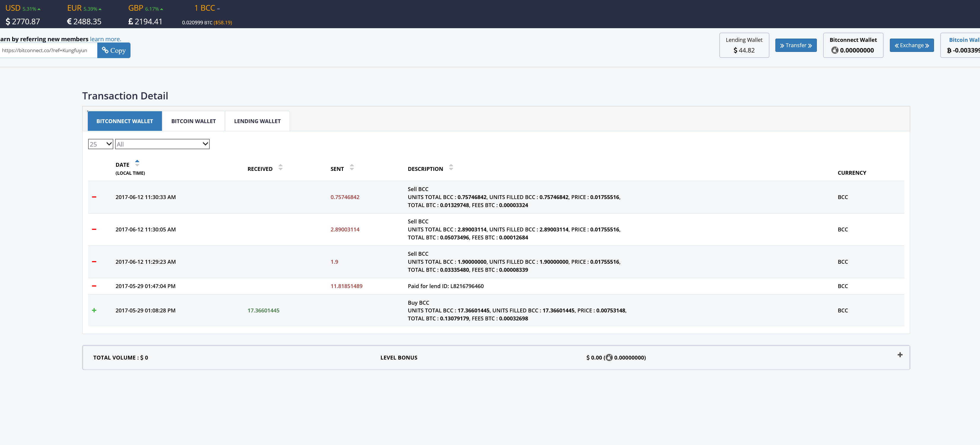Click the EUR 5.39% up arrow

pyautogui.click(x=100, y=9)
